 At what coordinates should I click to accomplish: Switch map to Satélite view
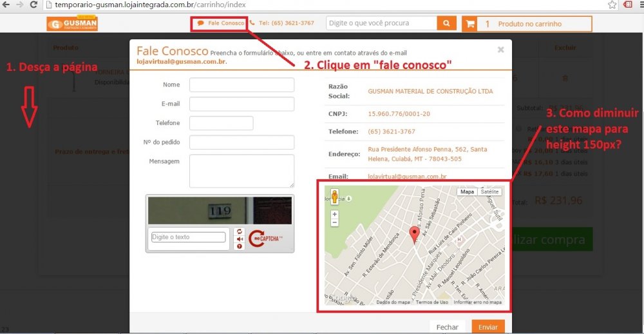tap(489, 192)
